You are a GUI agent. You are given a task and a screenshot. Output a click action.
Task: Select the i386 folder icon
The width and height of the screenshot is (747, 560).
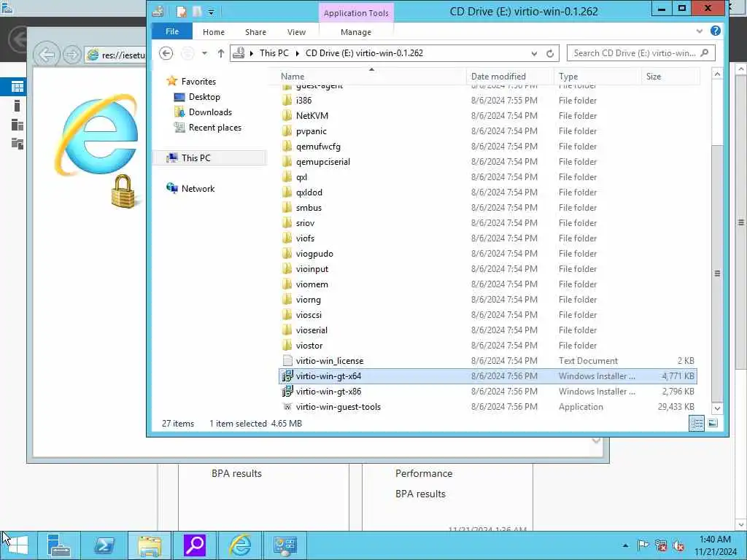pyautogui.click(x=287, y=101)
